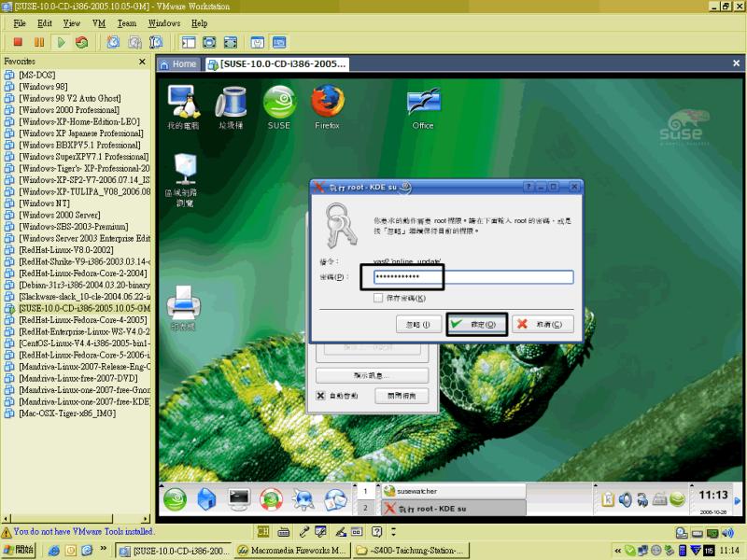Click the bottom-right button in the background dialog
The height and width of the screenshot is (560, 747).
coord(402,396)
